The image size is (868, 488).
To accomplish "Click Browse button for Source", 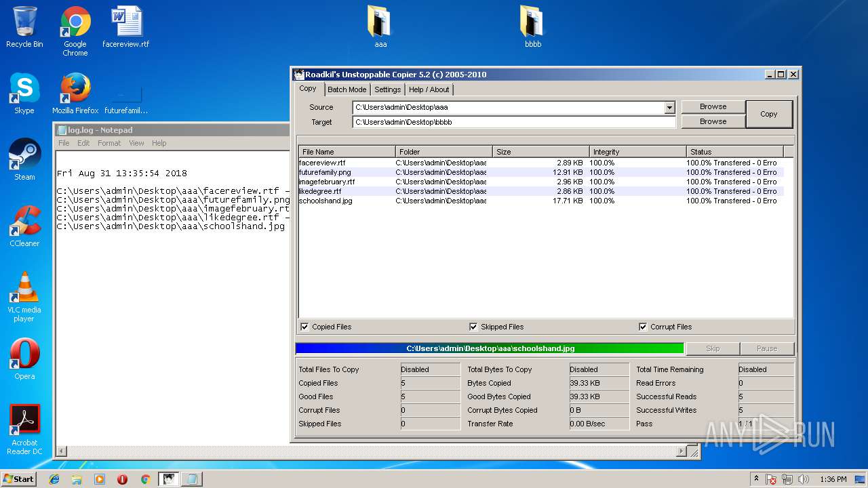I will [713, 106].
